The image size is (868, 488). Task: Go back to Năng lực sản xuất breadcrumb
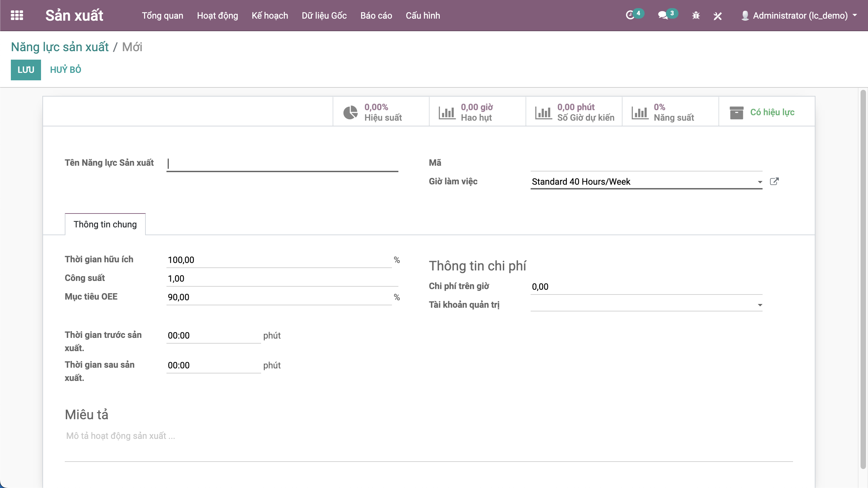click(60, 47)
